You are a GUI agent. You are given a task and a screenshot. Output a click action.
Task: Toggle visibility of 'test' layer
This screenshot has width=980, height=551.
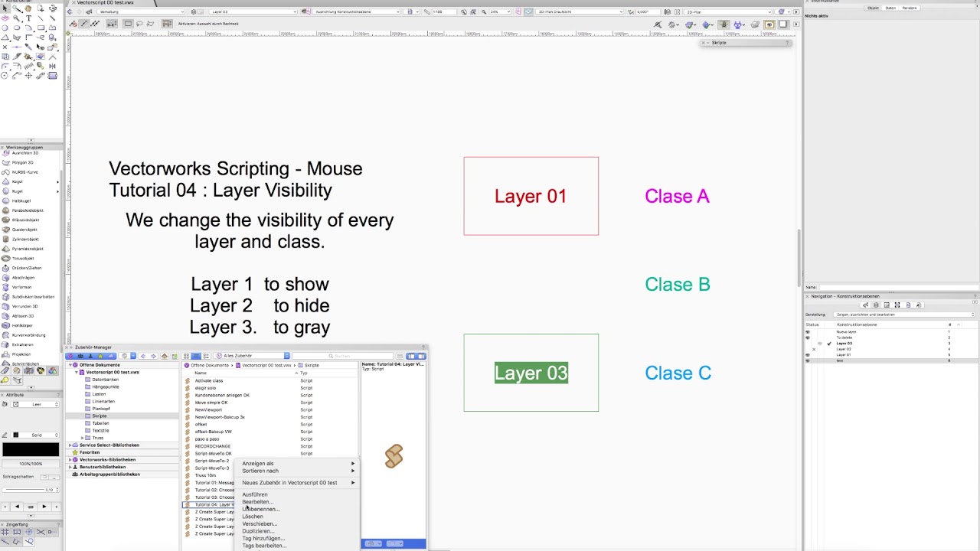(x=807, y=360)
